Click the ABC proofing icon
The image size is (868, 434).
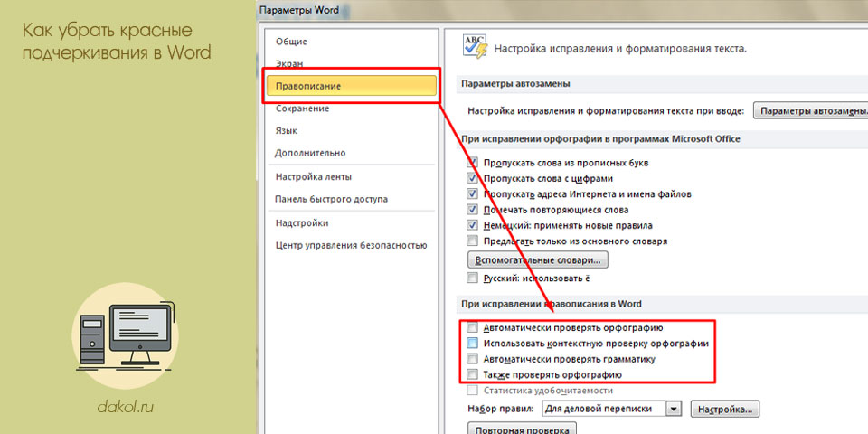click(x=475, y=46)
